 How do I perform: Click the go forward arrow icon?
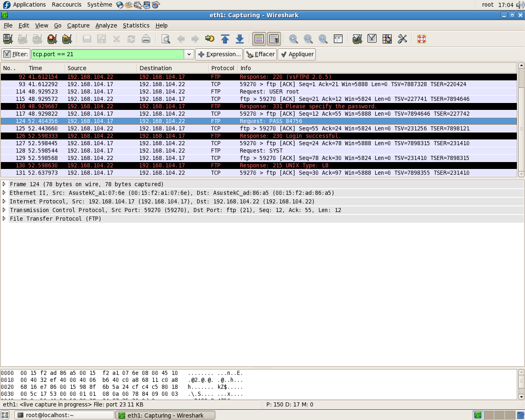coord(195,39)
